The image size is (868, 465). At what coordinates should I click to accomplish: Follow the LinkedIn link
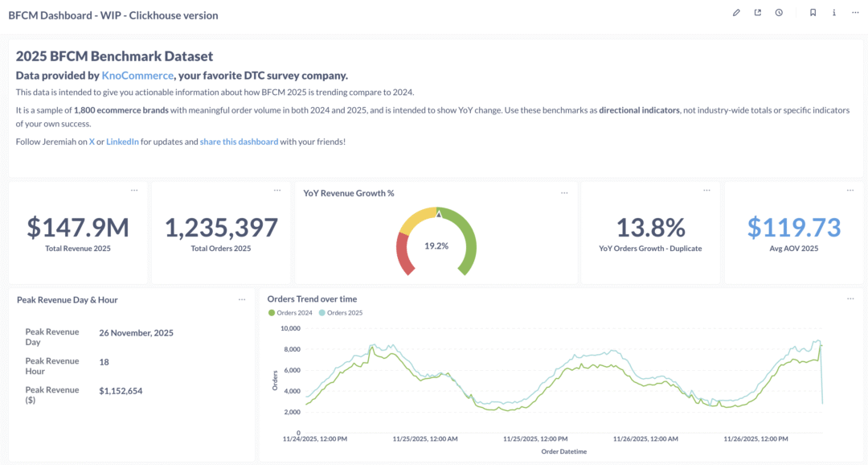point(122,142)
